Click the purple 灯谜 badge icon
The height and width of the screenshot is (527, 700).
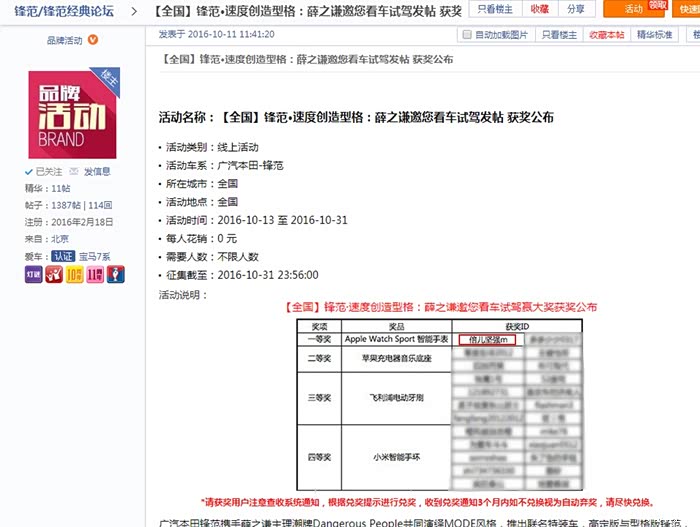coord(33,273)
